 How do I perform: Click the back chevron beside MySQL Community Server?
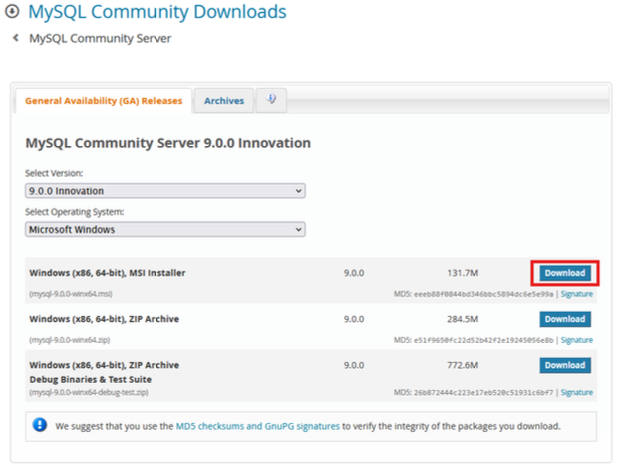(16, 38)
